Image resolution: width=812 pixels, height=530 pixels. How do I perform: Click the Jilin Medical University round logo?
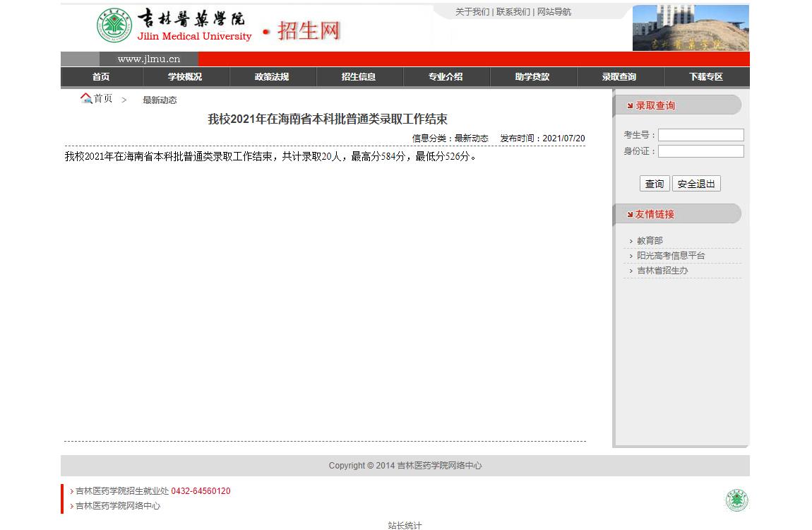point(114,25)
